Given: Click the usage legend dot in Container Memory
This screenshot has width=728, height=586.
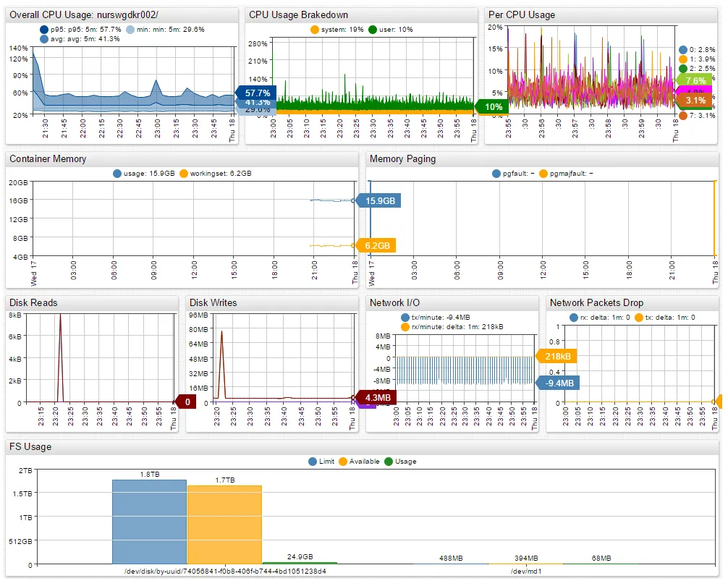Looking at the screenshot, I should click(x=117, y=174).
